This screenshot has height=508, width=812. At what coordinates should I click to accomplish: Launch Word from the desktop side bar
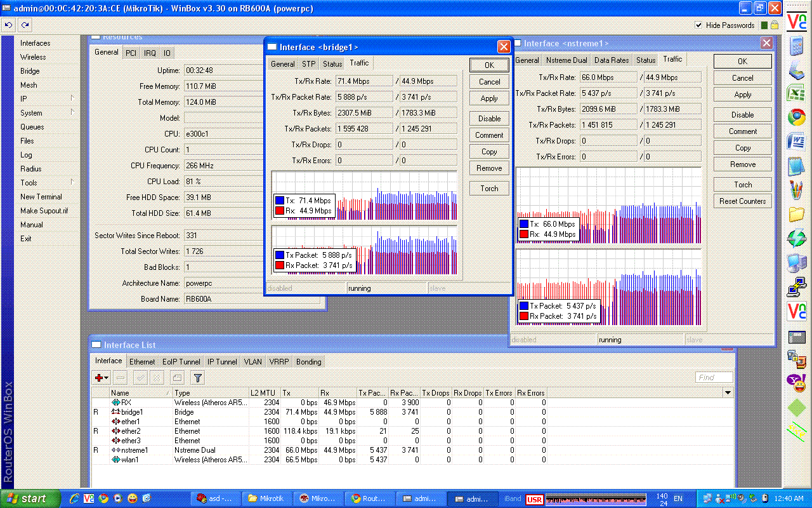pos(796,141)
